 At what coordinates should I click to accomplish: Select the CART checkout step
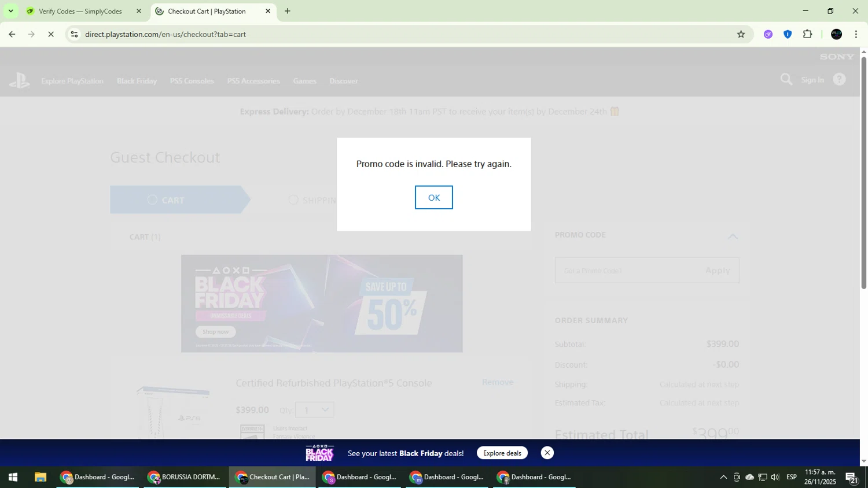point(179,200)
